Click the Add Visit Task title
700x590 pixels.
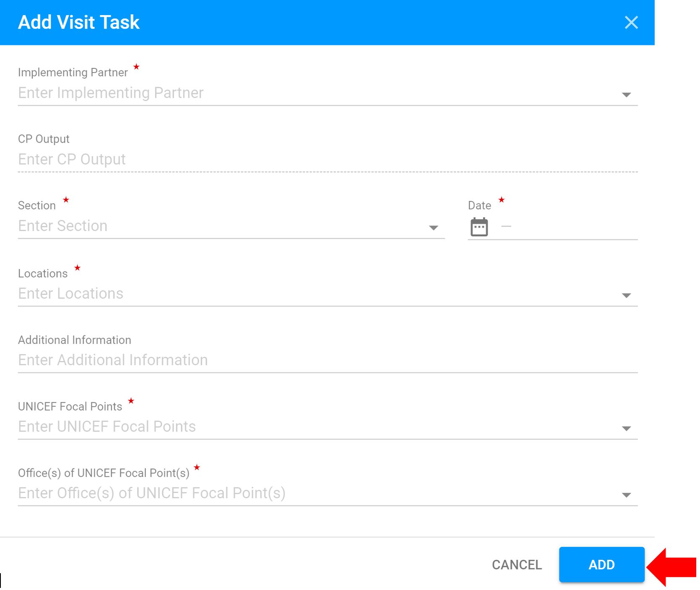[79, 22]
